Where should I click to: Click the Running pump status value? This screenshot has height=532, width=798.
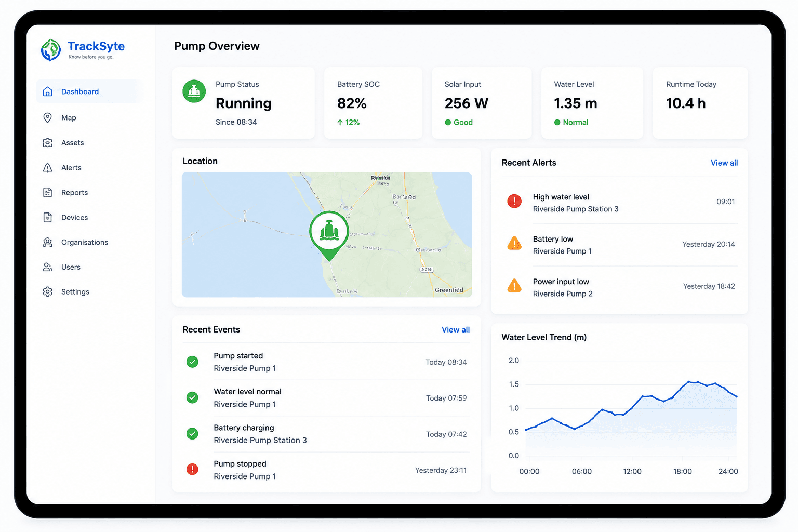coord(244,103)
